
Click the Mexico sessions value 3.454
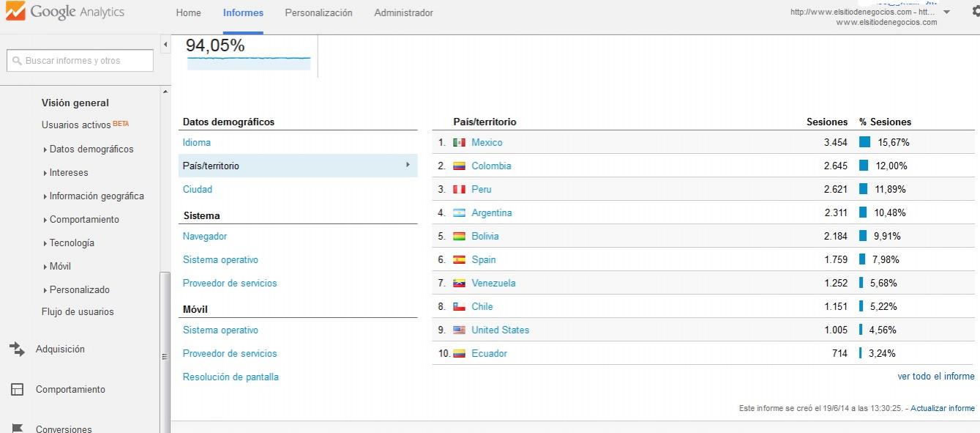click(x=836, y=143)
